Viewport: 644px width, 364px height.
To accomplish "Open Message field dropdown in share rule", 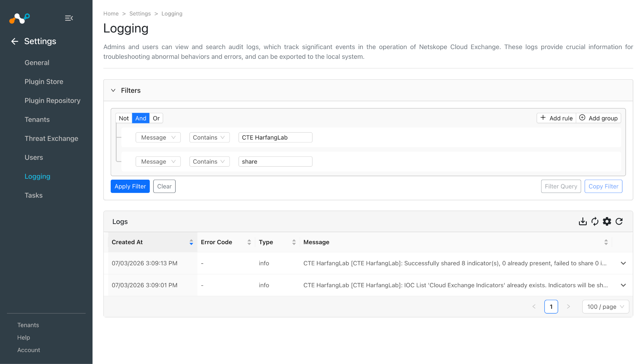I will pos(158,162).
